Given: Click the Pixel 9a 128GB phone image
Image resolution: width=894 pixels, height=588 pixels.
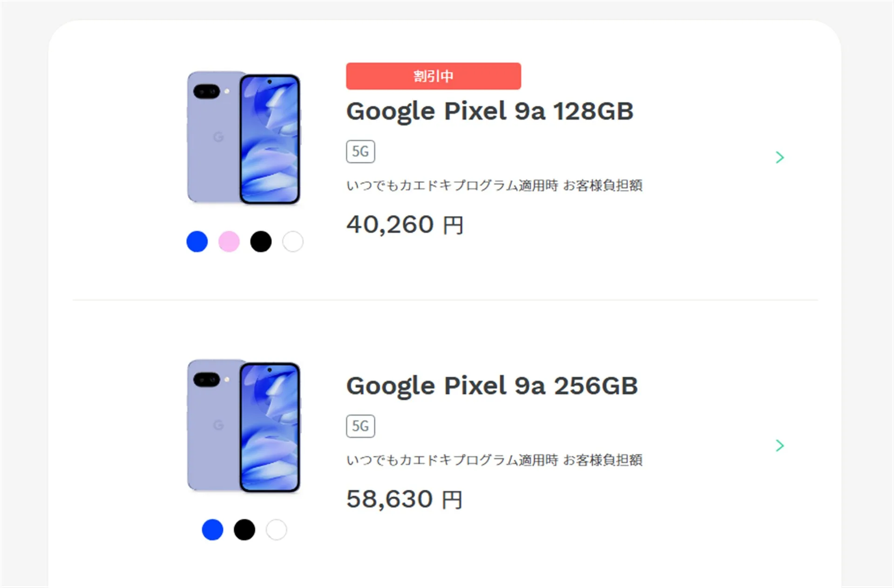Looking at the screenshot, I should click(244, 138).
